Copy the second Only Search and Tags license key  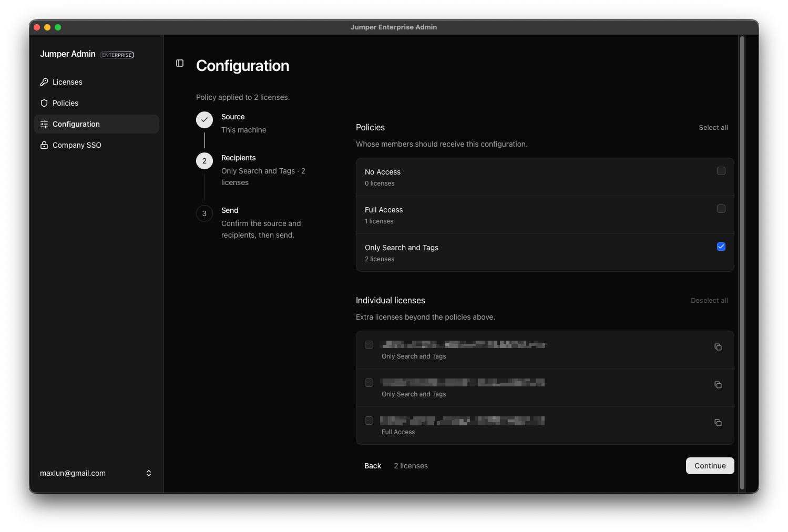(718, 385)
